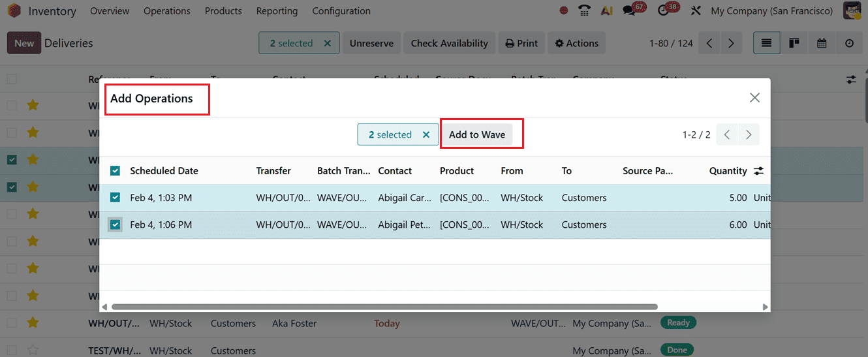Open the debug tools wrench icon
The width and height of the screenshot is (868, 357).
(x=696, y=11)
